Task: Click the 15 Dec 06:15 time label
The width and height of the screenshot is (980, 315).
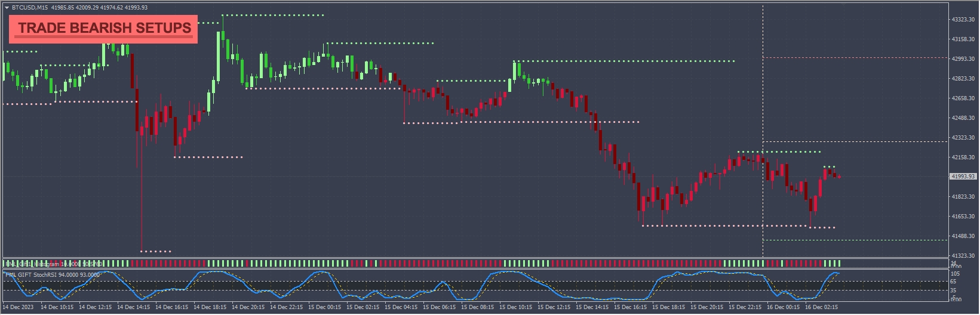Action: coord(439,307)
